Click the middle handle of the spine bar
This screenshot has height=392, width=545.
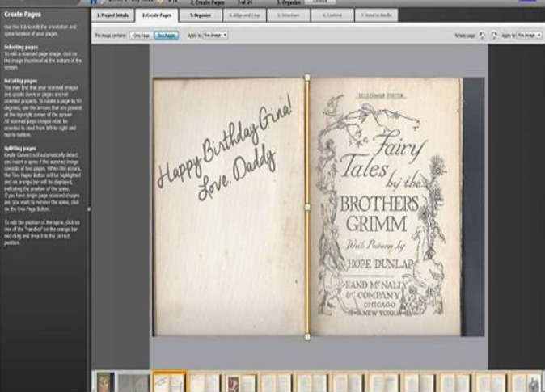[x=307, y=207]
